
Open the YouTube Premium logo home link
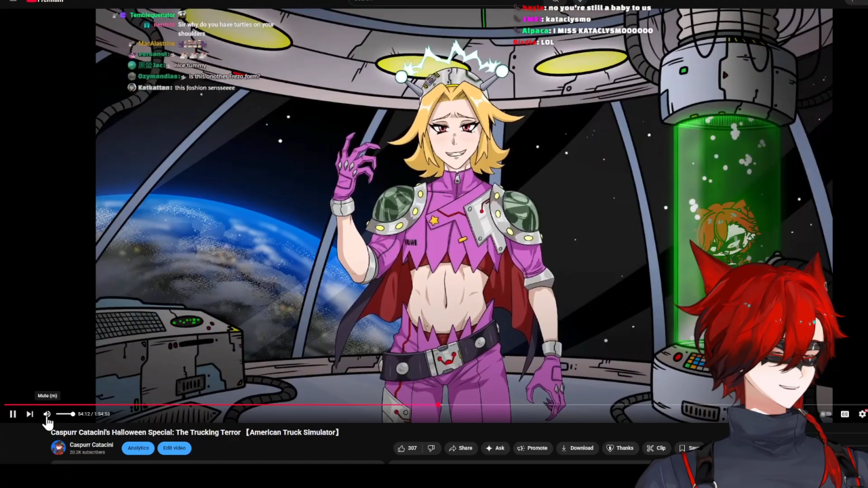(x=45, y=1)
